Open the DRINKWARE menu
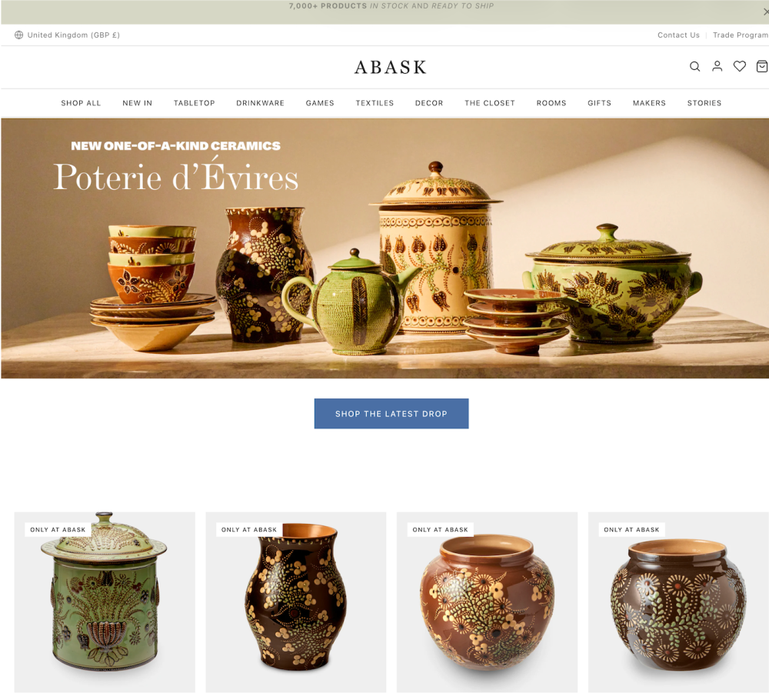Viewport: 769px width, 700px height. tap(261, 103)
